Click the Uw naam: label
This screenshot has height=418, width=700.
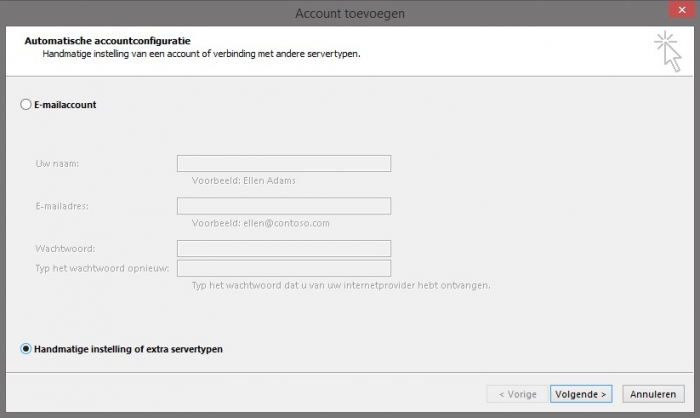[57, 164]
